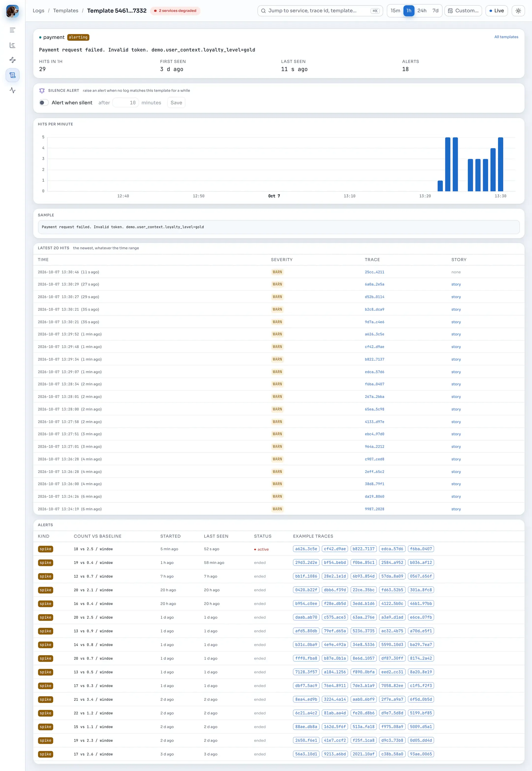Select the 1h time range

click(409, 11)
